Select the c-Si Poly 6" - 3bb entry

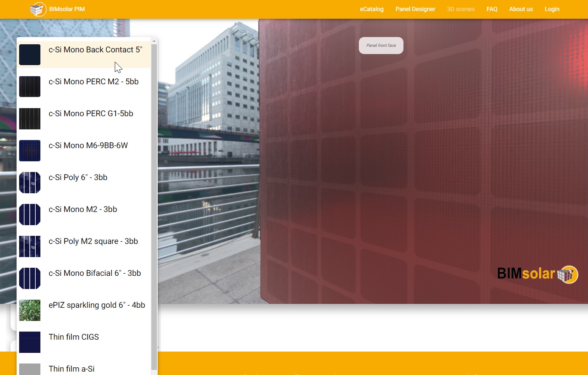tap(78, 177)
